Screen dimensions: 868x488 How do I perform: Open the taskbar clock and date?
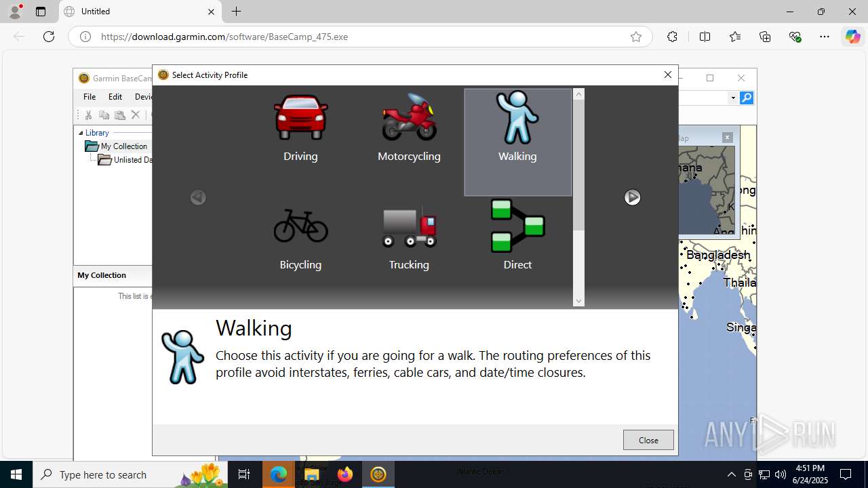810,474
